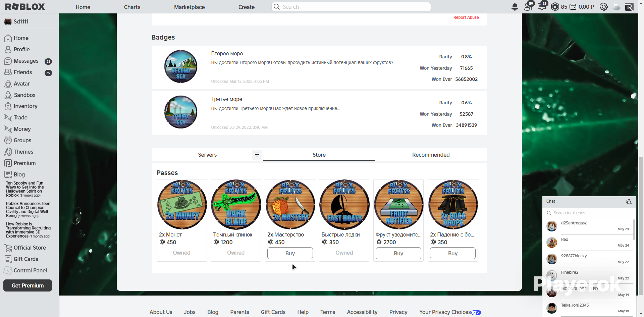
Task: Click About Us in the footer
Action: [x=161, y=312]
